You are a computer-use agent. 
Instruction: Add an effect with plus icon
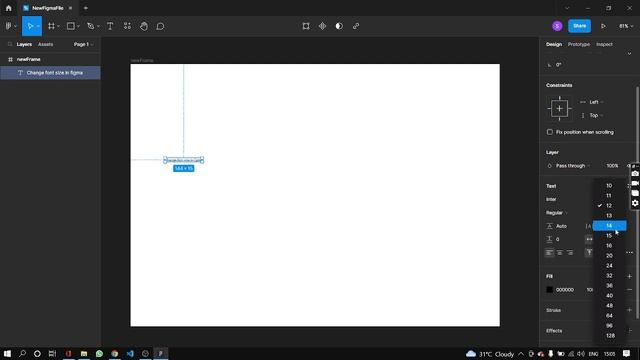click(629, 331)
